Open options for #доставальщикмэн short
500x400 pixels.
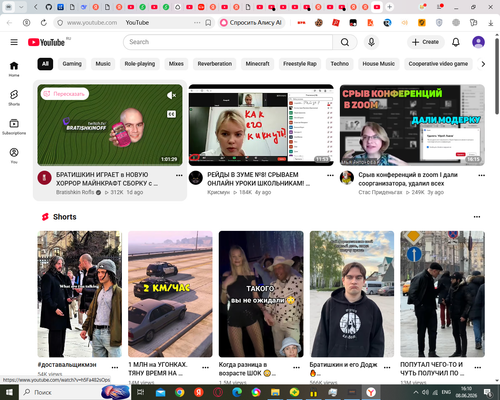coord(115,368)
